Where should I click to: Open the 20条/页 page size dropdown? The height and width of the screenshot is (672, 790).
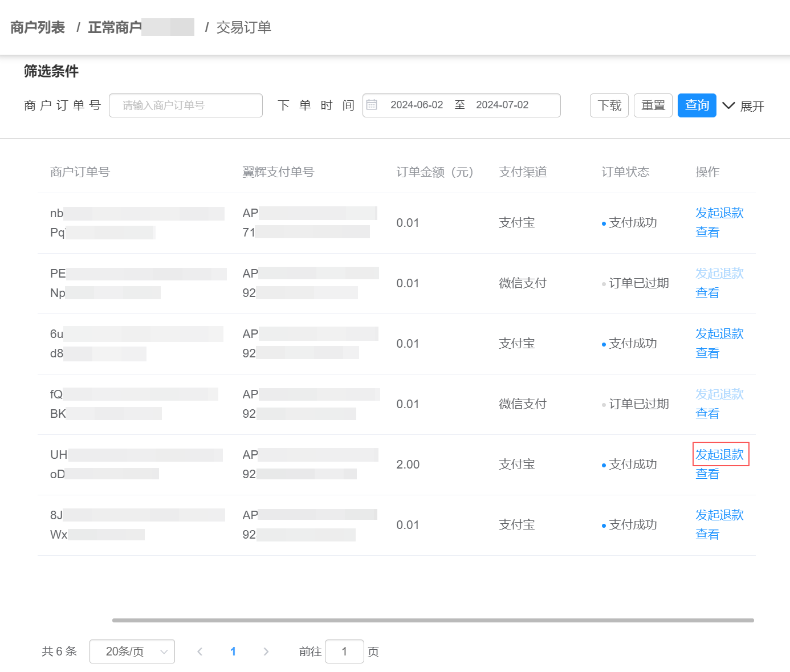click(x=132, y=651)
